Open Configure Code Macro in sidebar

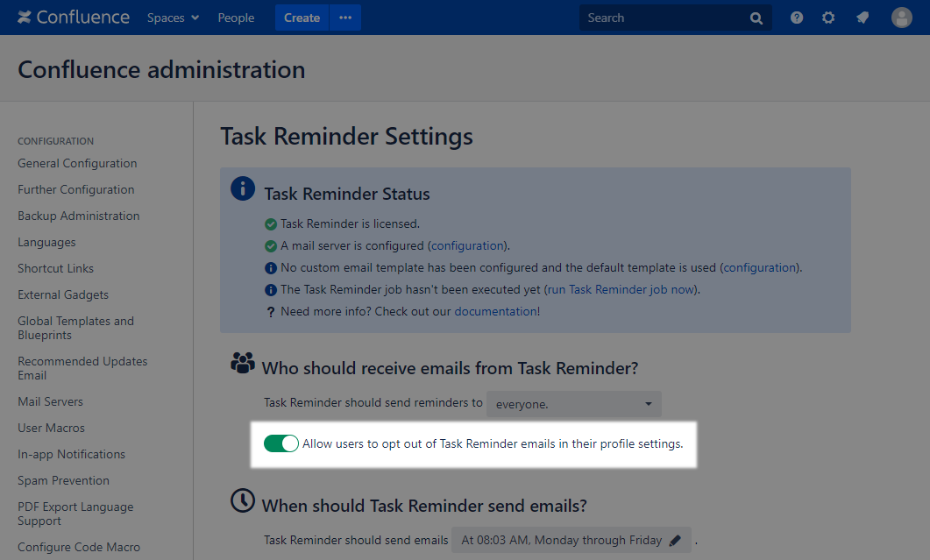click(79, 547)
